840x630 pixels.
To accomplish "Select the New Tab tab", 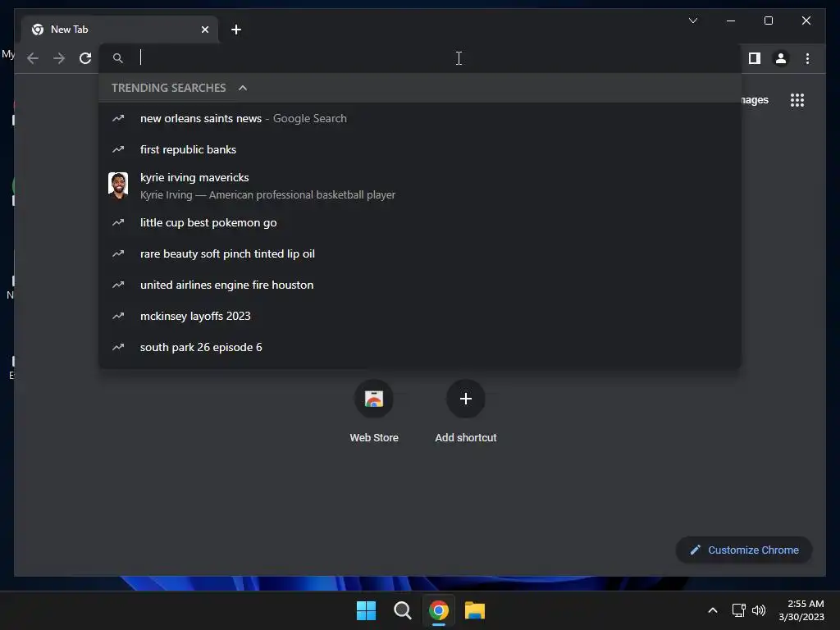I will [120, 30].
